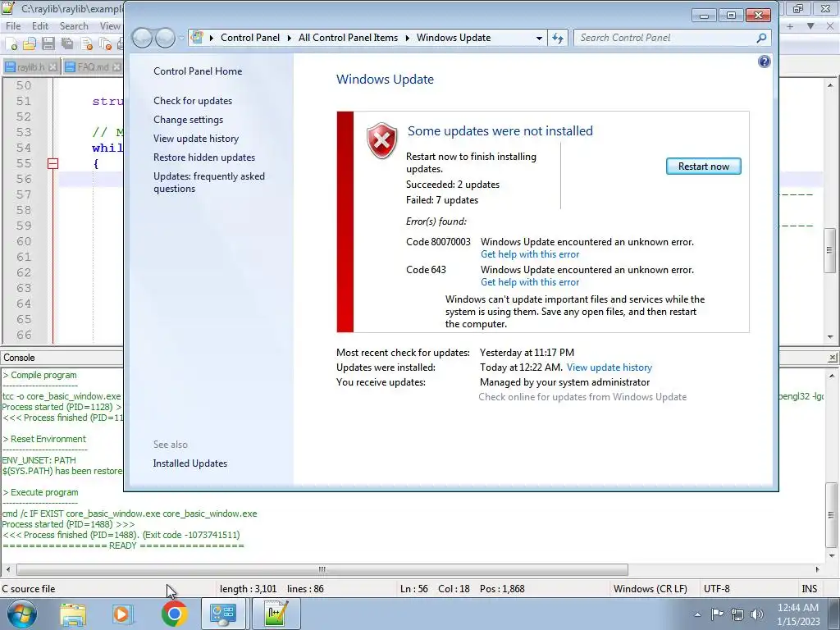Close the Console panel with its X
Image resolution: width=840 pixels, height=630 pixels.
click(x=833, y=358)
